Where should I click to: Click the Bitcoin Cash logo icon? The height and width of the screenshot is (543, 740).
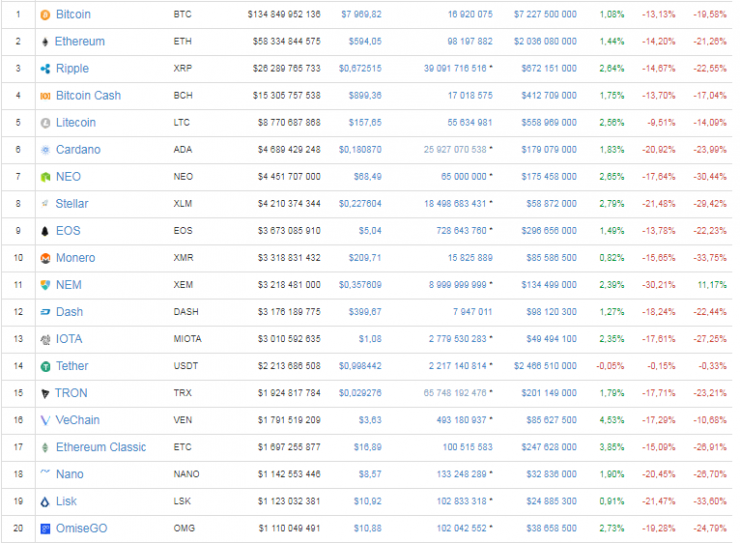point(45,96)
